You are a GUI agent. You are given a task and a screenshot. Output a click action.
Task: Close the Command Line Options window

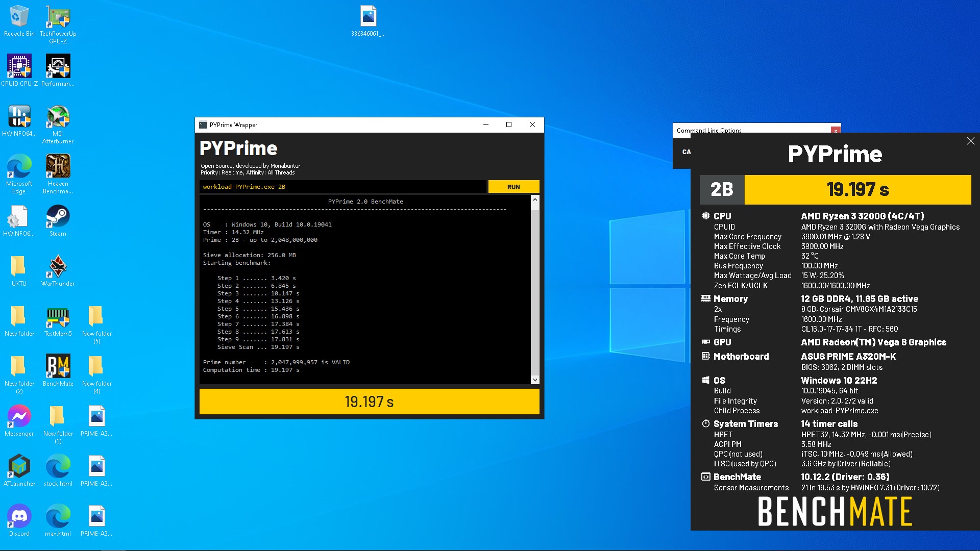click(x=836, y=131)
